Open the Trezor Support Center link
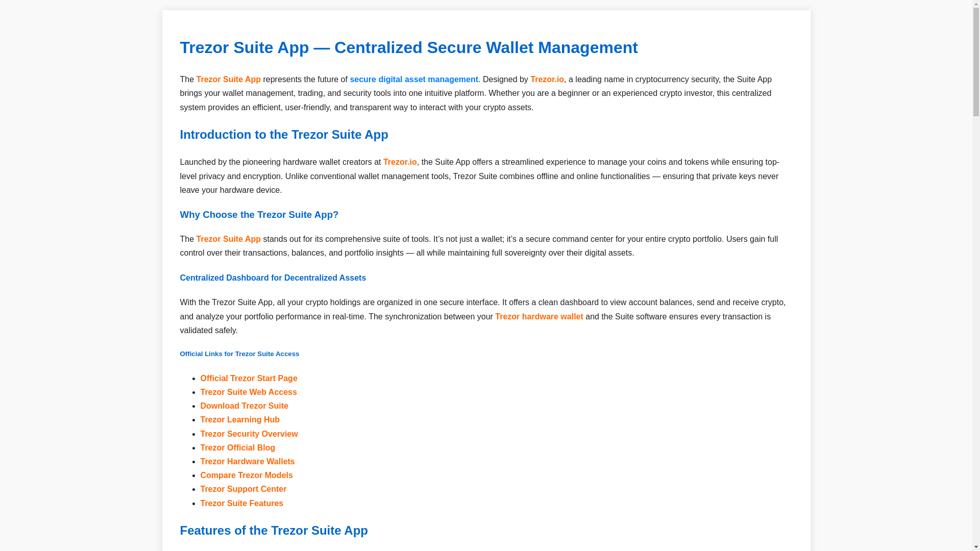 (243, 489)
